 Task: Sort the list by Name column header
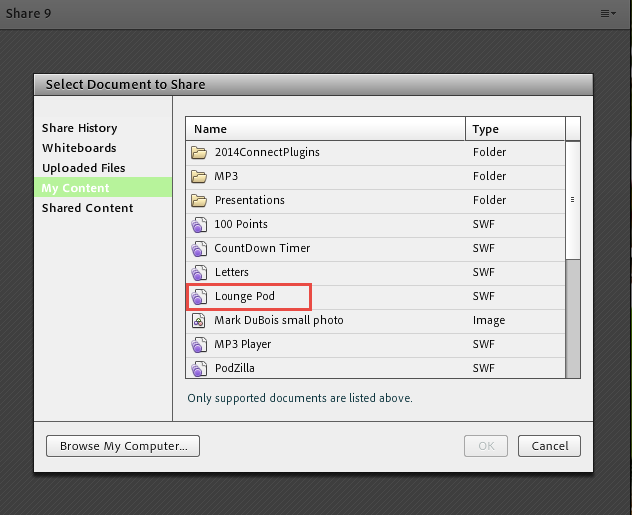[325, 129]
